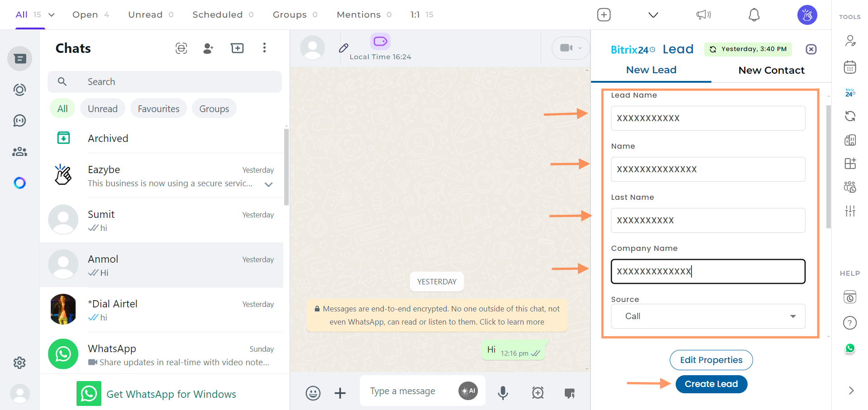This screenshot has height=410, width=868.
Task: Switch to the Scheduled tab
Action: pos(223,15)
